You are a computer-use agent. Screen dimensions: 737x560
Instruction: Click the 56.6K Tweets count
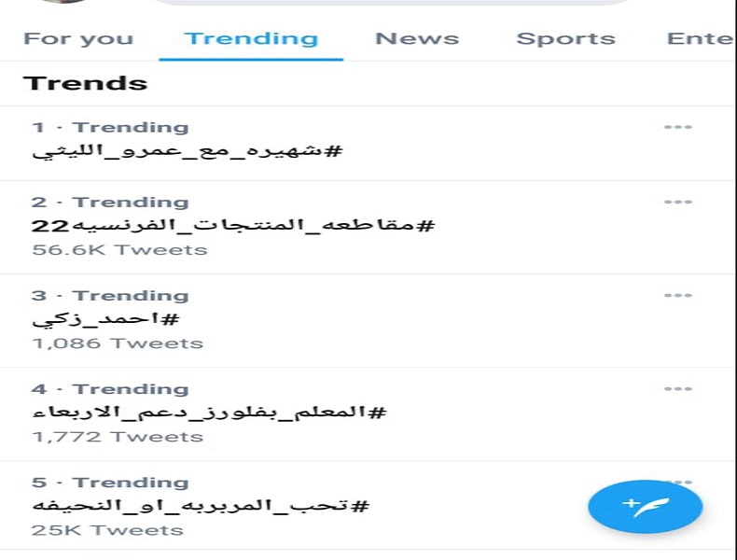tap(119, 250)
